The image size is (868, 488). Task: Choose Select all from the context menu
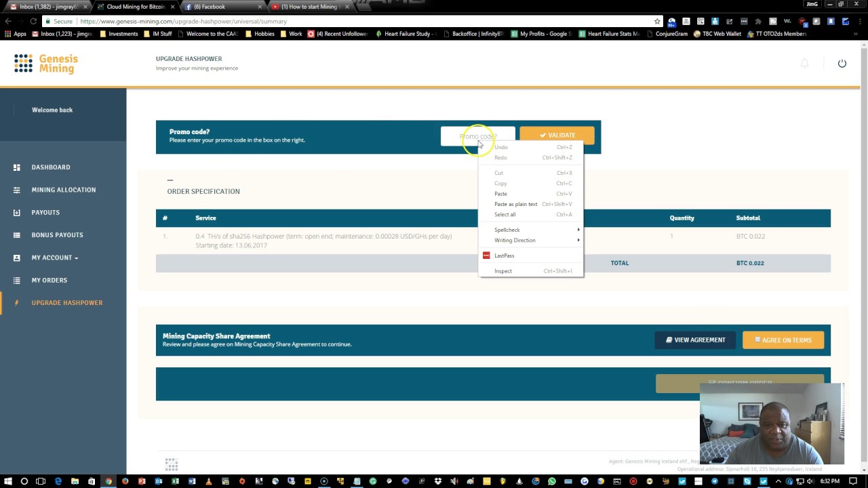tap(505, 214)
